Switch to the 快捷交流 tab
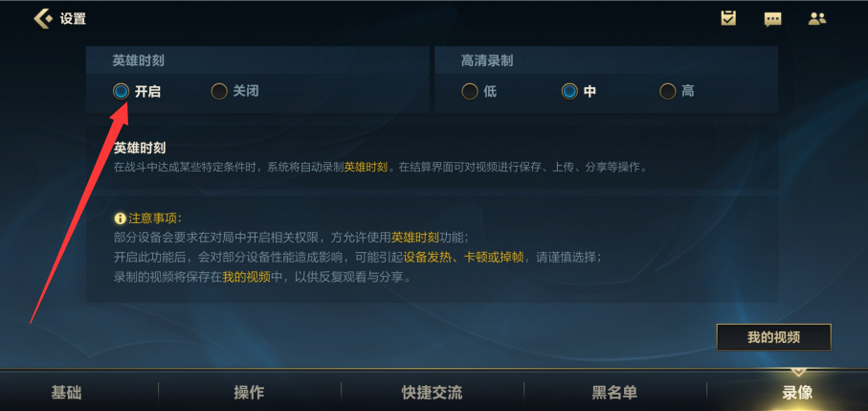This screenshot has height=411, width=868. click(432, 393)
